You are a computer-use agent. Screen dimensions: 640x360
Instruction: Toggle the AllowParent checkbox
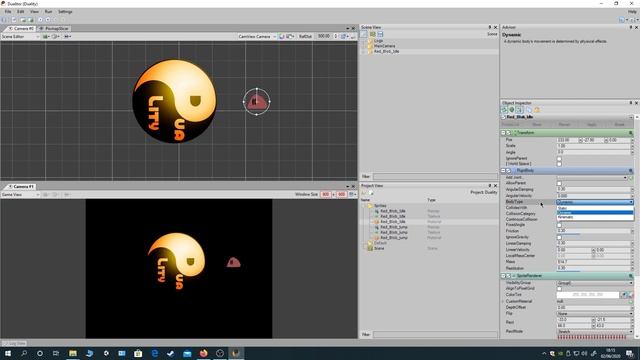click(559, 183)
